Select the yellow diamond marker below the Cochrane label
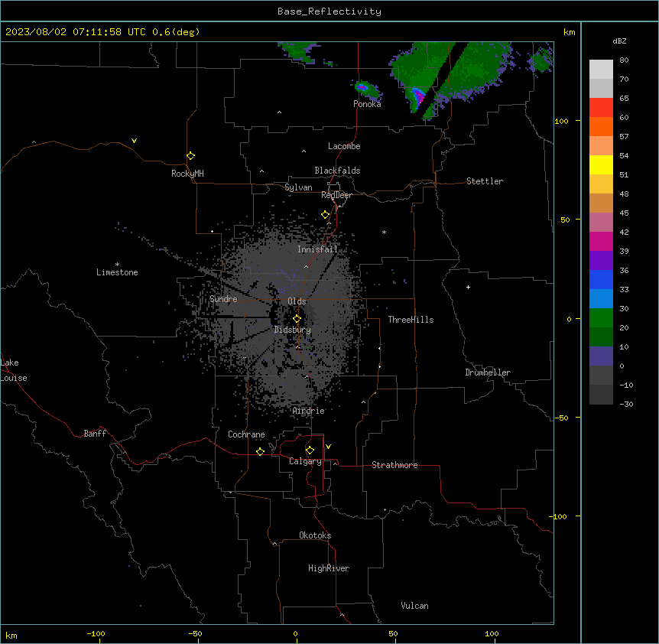This screenshot has height=644, width=659. 260,451
